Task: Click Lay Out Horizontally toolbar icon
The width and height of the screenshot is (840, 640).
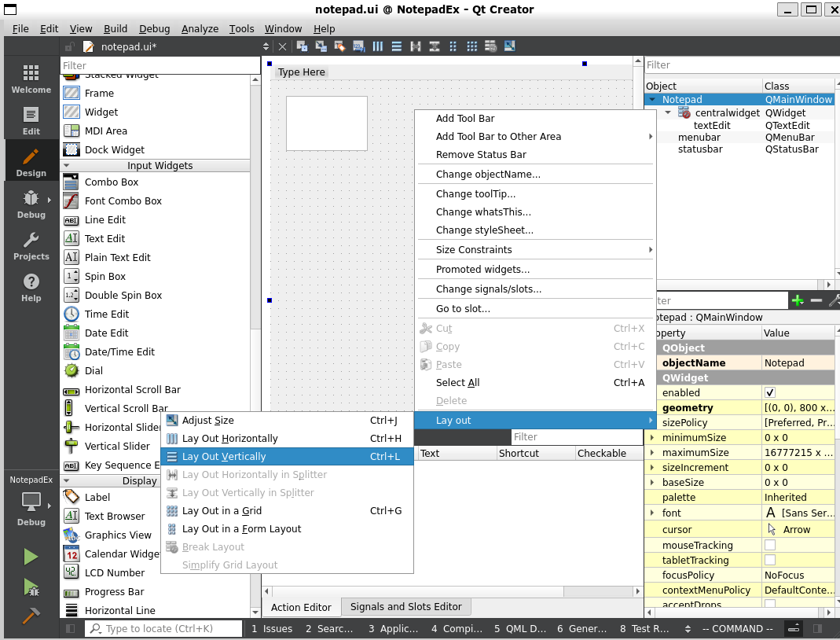Action: coord(378,46)
